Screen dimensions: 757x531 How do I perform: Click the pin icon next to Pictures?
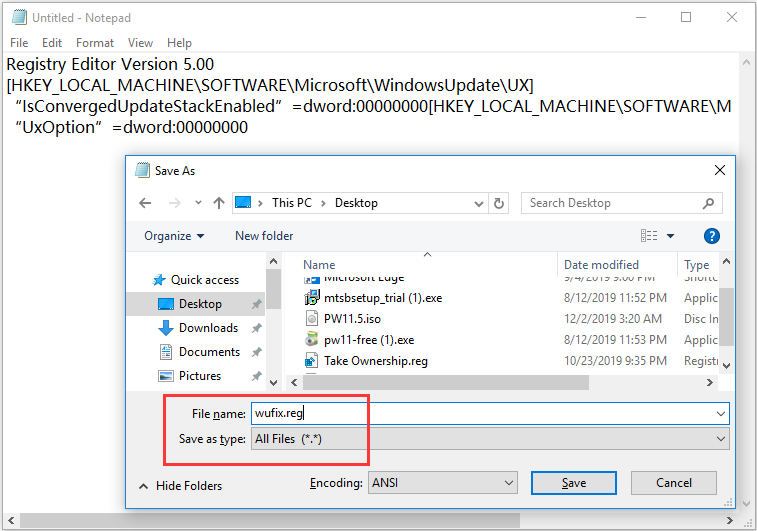(x=256, y=376)
